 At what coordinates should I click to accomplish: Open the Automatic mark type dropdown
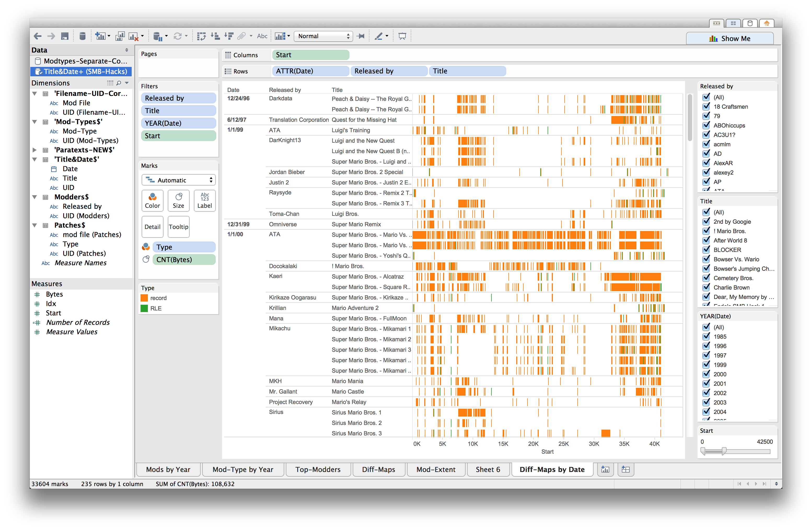(x=178, y=180)
